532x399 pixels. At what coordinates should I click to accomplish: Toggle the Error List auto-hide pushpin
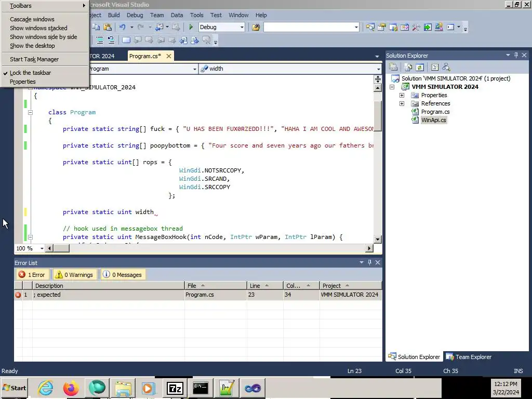point(369,262)
